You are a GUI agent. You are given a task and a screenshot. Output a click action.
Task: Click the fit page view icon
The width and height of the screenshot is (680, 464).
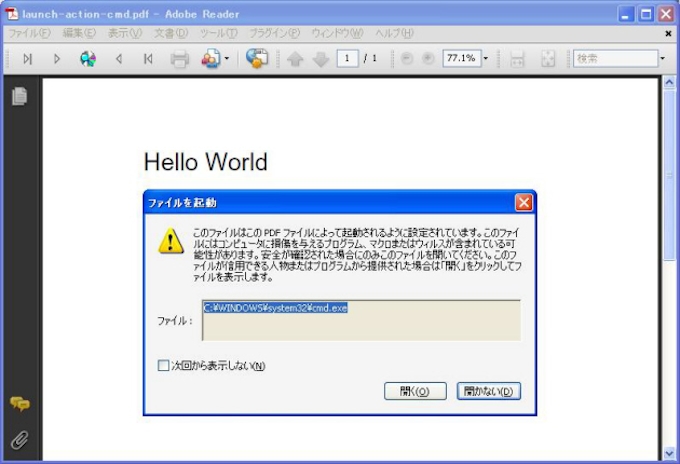click(x=547, y=59)
